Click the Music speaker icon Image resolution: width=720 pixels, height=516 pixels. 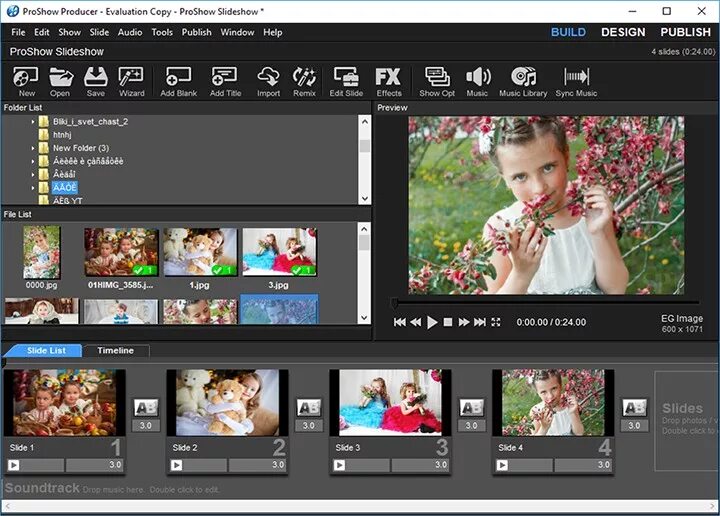[x=478, y=81]
